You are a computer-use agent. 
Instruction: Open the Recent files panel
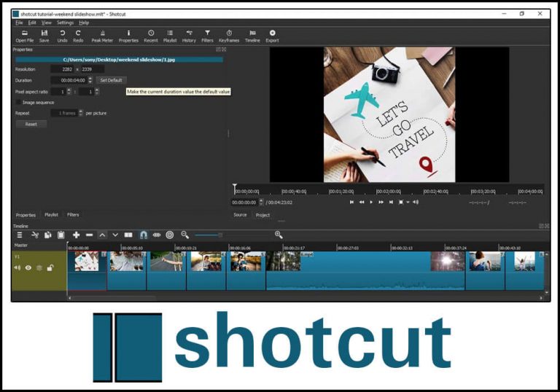click(x=151, y=36)
